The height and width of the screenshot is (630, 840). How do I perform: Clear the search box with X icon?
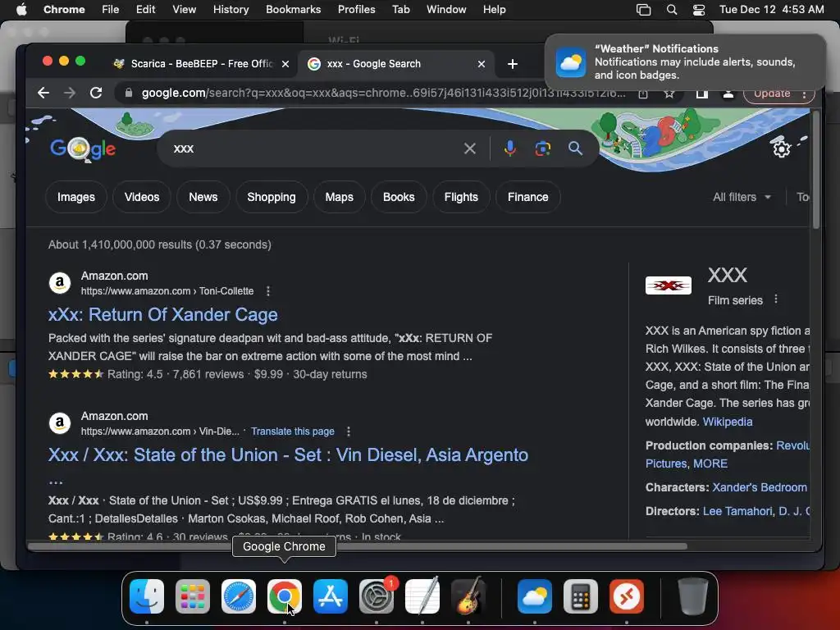tap(470, 148)
